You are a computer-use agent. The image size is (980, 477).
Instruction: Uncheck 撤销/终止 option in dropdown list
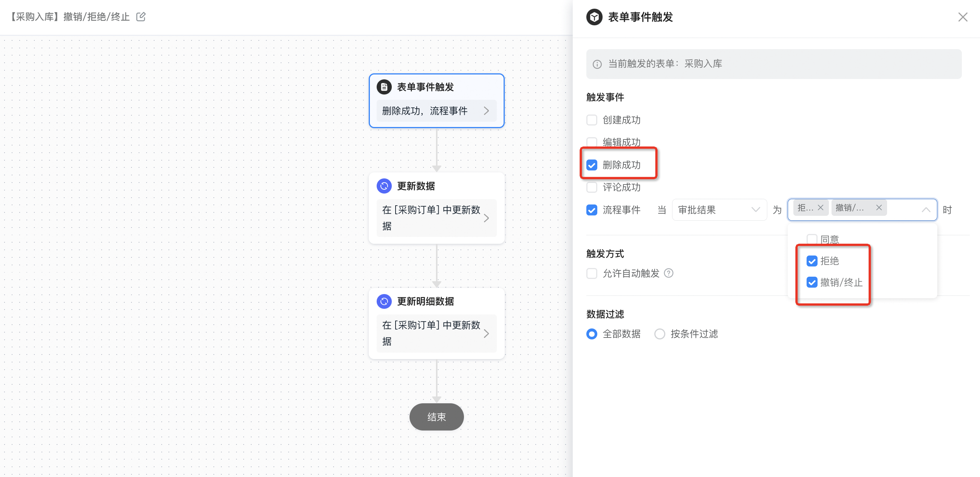(x=812, y=282)
